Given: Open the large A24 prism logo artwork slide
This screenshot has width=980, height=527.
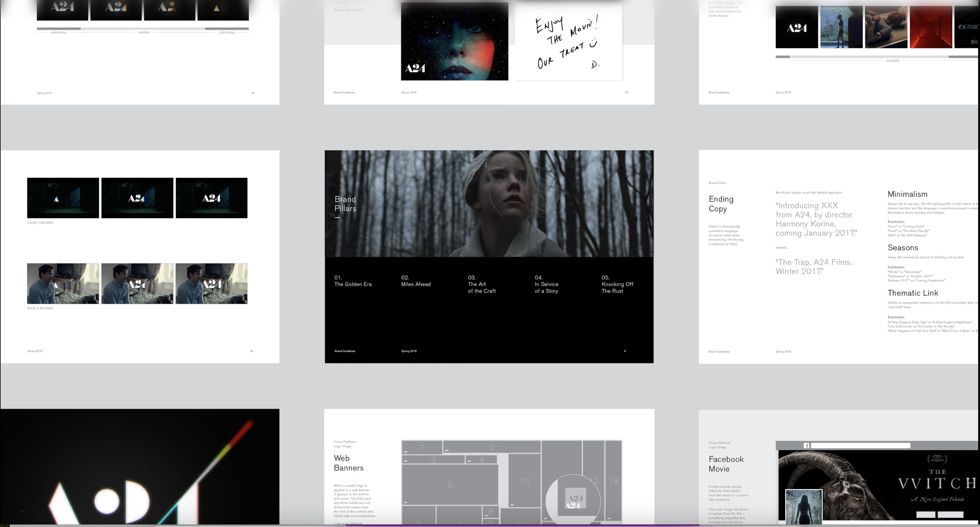Looking at the screenshot, I should point(140,467).
